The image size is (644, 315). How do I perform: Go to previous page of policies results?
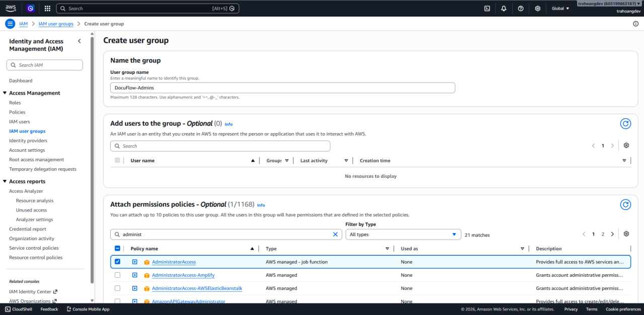[584, 234]
